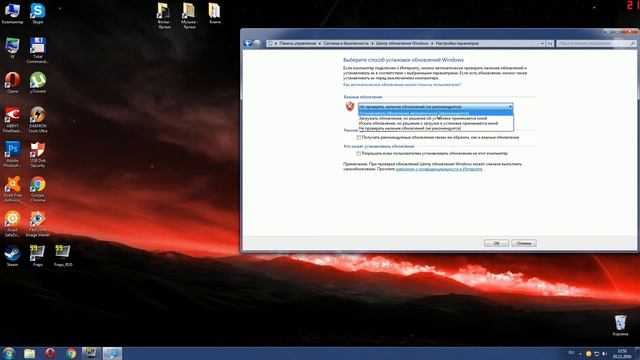Image resolution: width=640 pixels, height=360 pixels.
Task: Click the RU language indicator
Action: pyautogui.click(x=571, y=353)
